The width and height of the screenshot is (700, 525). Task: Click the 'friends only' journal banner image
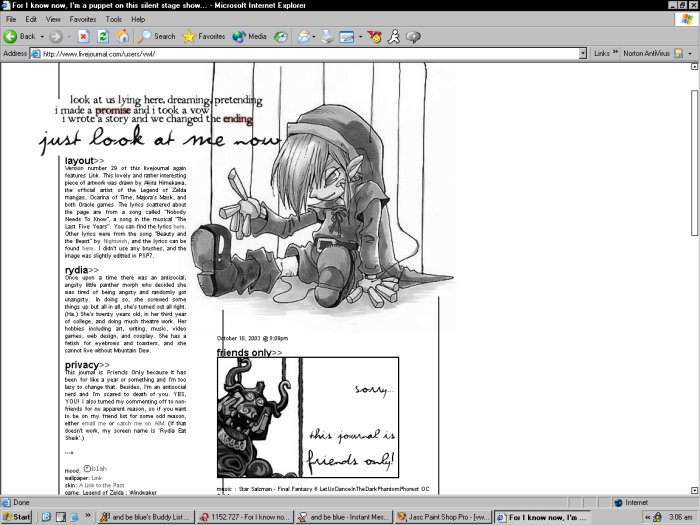click(x=308, y=417)
